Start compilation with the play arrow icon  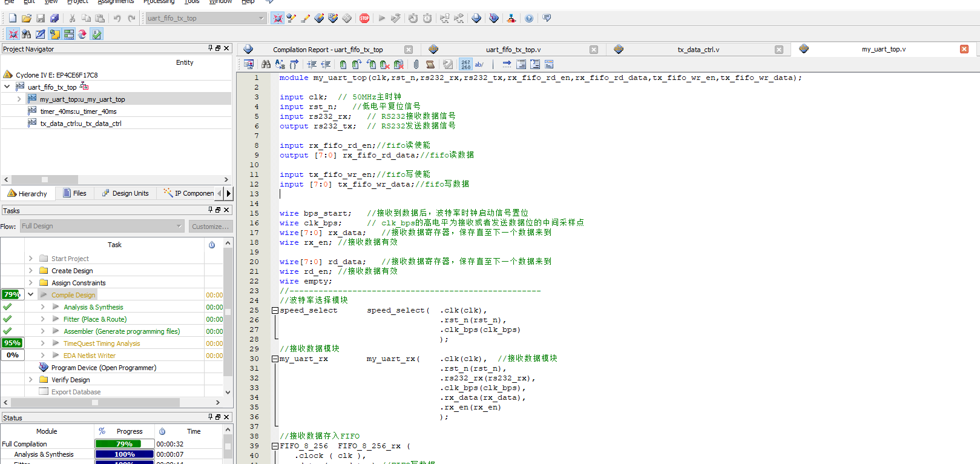pos(381,18)
